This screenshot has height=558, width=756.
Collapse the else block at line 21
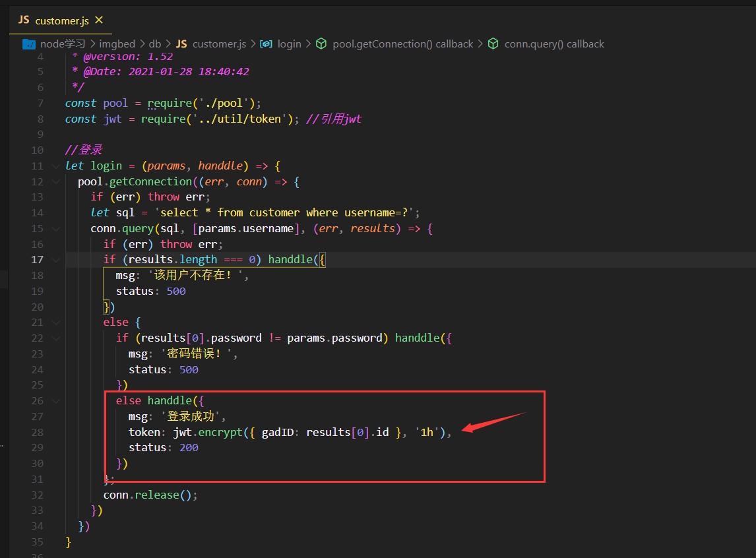tap(56, 323)
